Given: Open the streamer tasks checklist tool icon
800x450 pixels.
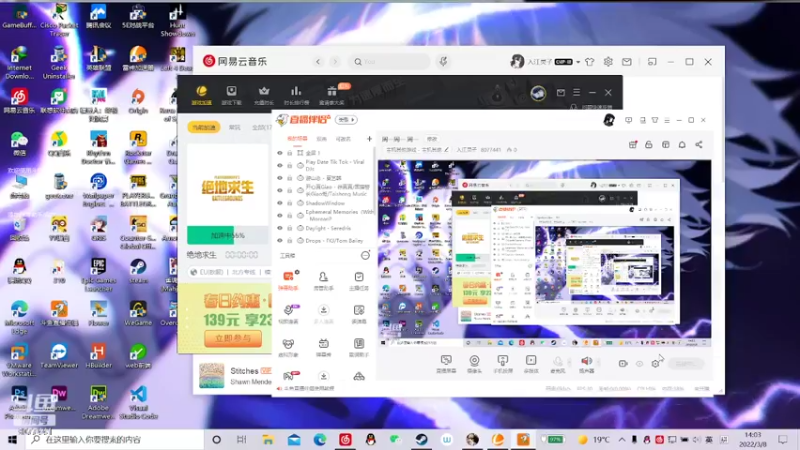Looking at the screenshot, I should (x=359, y=280).
